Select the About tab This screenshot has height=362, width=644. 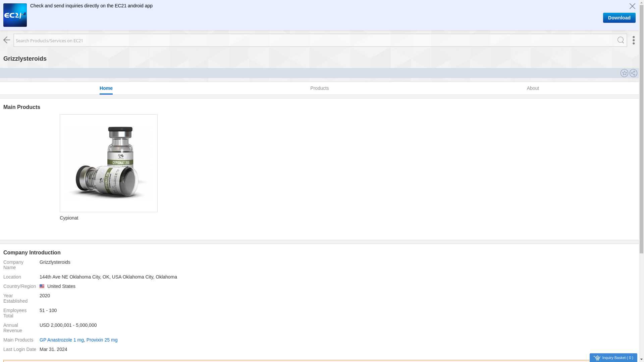tap(533, 88)
